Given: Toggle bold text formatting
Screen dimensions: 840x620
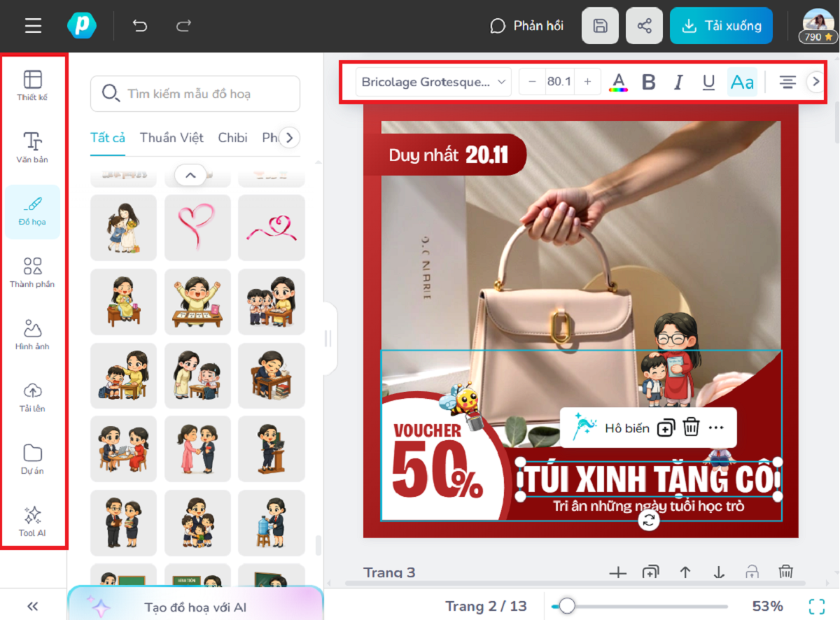Looking at the screenshot, I should 648,82.
